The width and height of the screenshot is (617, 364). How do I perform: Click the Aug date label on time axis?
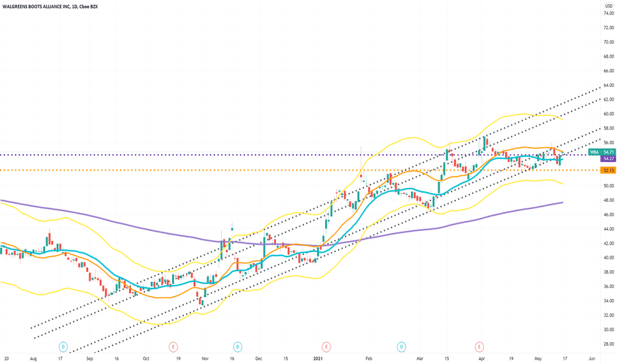point(33,359)
